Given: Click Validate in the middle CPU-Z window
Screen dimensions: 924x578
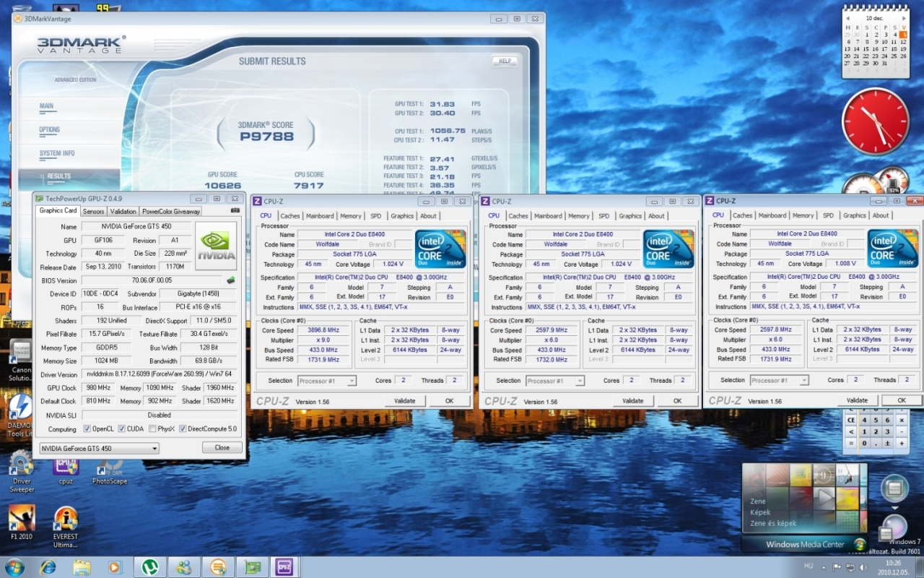Looking at the screenshot, I should coord(633,401).
